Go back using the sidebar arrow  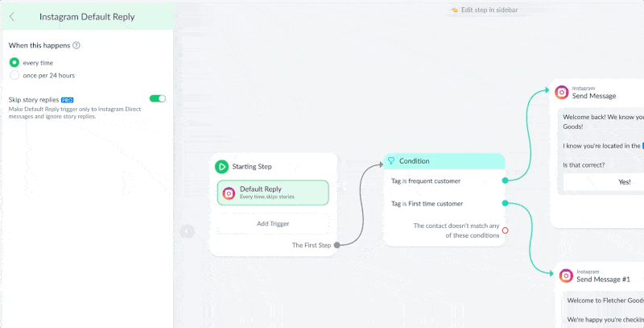[x=12, y=16]
